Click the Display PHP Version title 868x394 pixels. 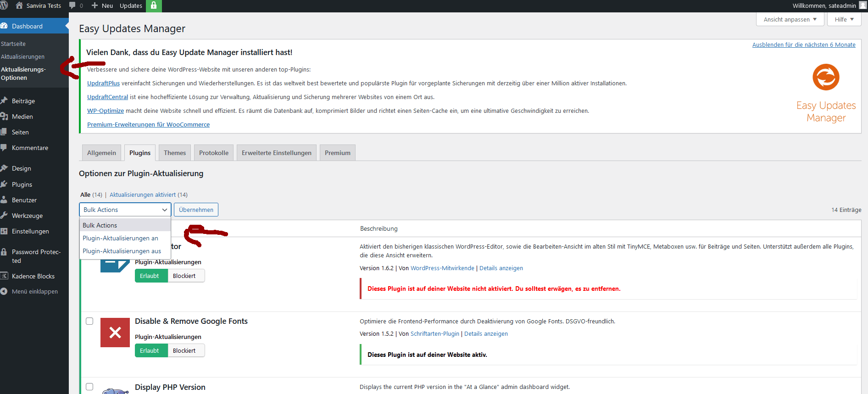[170, 387]
